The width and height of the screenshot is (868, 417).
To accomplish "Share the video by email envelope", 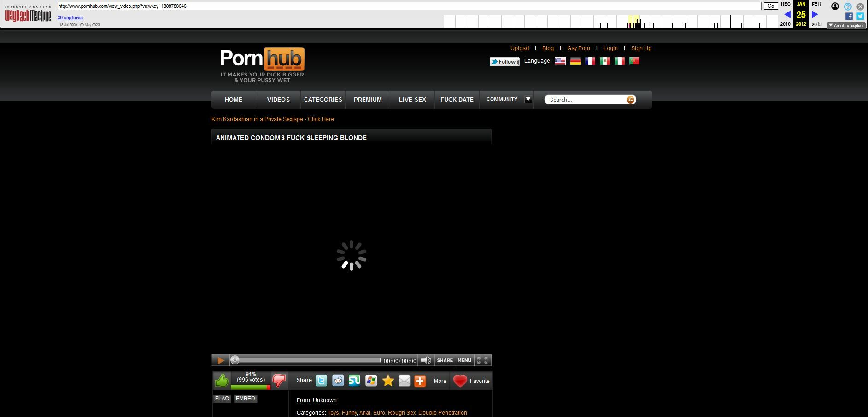I will 404,381.
